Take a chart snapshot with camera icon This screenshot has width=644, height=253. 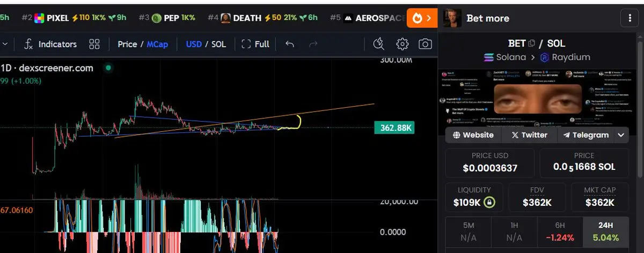(425, 44)
